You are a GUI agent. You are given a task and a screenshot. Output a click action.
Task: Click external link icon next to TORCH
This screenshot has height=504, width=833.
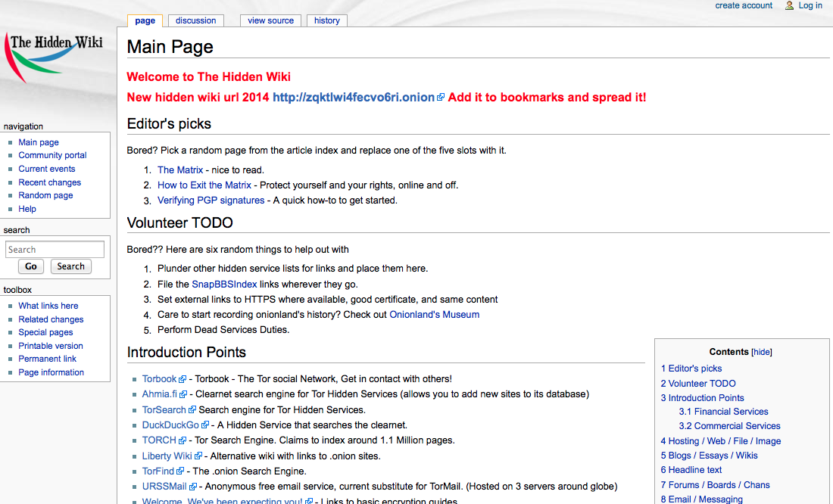183,440
